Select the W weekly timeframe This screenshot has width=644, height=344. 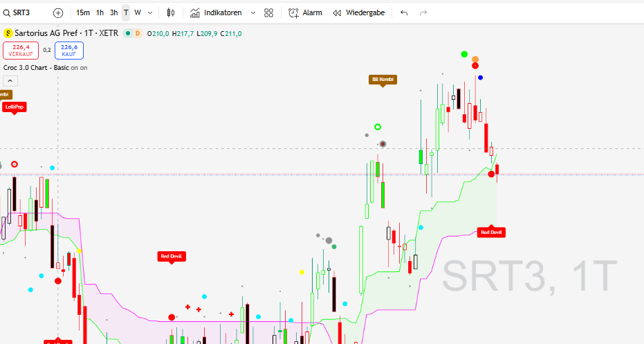tap(138, 12)
